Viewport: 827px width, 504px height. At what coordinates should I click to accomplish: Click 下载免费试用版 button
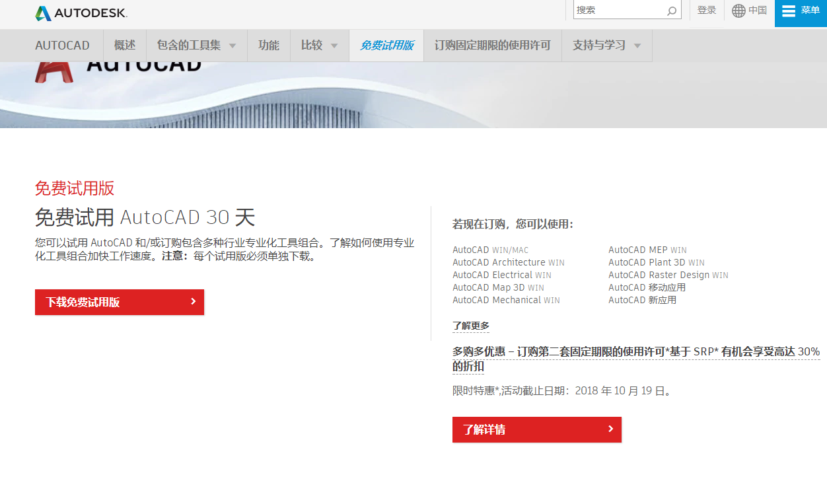[x=120, y=302]
